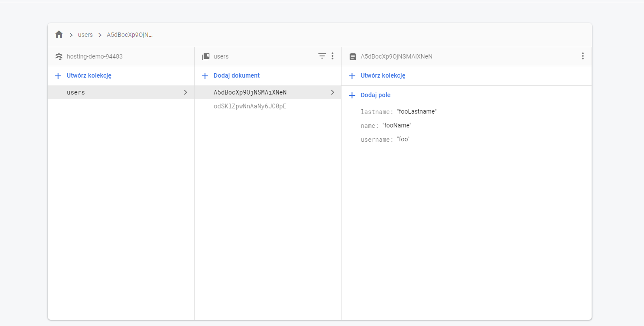Click users in the breadcrumb path
This screenshot has height=326, width=644.
(85, 35)
